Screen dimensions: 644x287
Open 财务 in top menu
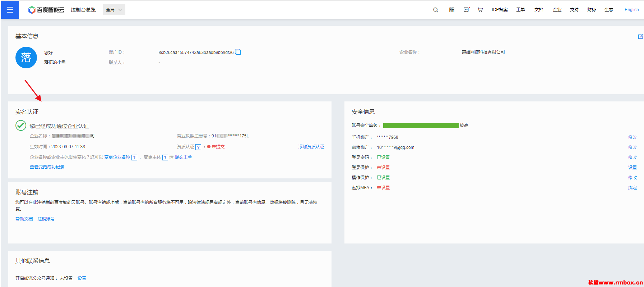(x=592, y=10)
